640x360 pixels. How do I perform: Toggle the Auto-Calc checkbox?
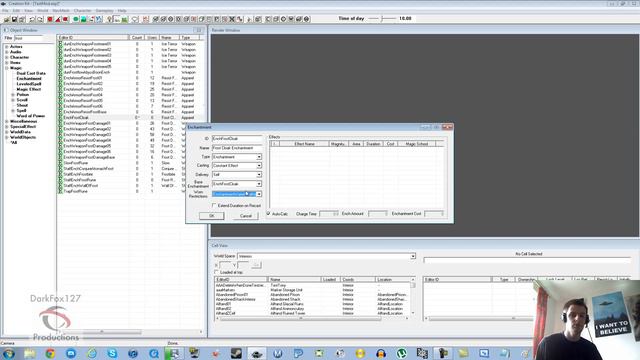coord(269,213)
